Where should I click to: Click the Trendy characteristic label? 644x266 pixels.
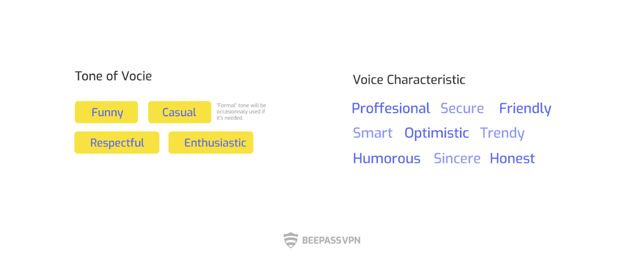pyautogui.click(x=502, y=133)
